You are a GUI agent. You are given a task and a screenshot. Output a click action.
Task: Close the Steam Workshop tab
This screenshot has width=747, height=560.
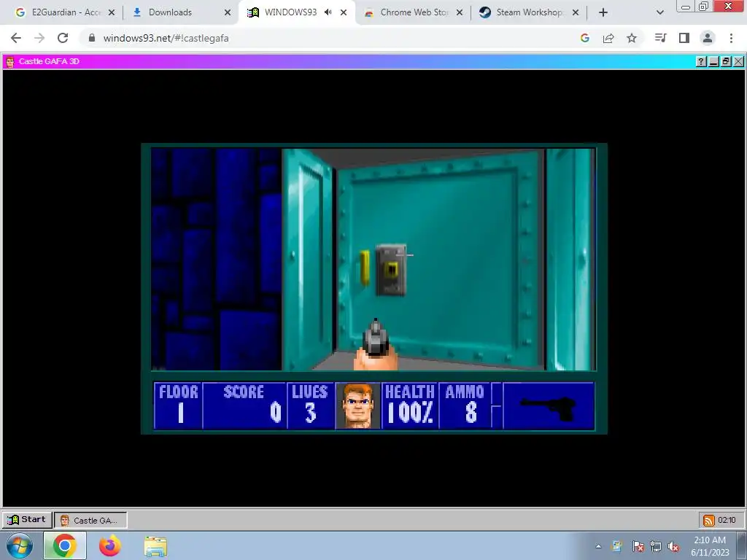point(576,13)
